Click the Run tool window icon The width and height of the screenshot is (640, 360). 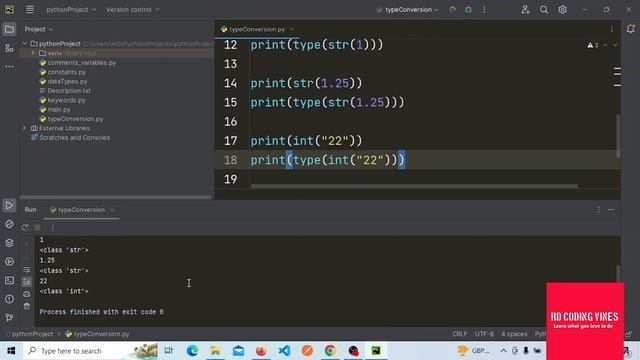pyautogui.click(x=9, y=205)
